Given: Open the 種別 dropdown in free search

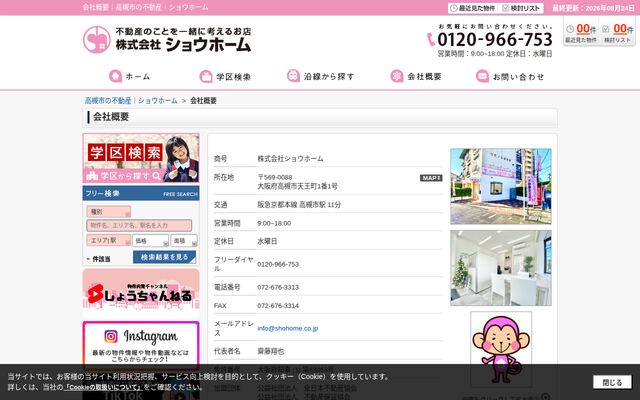Looking at the screenshot, I should click(109, 212).
